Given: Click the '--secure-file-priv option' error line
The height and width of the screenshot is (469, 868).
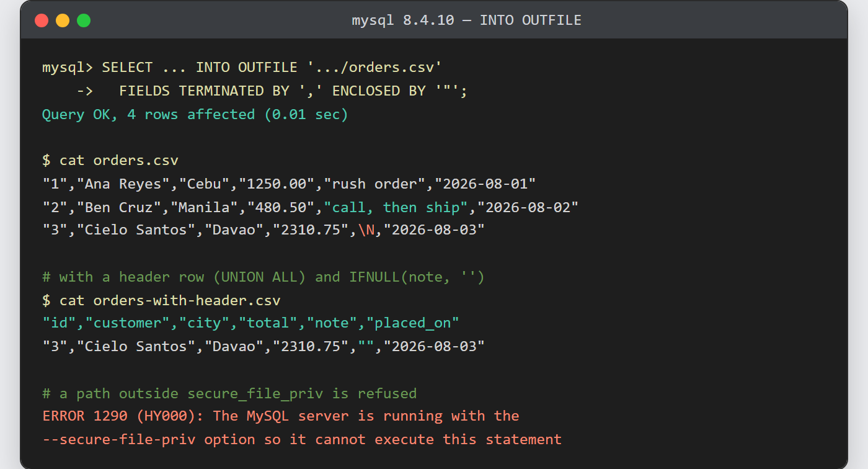Looking at the screenshot, I should point(302,440).
